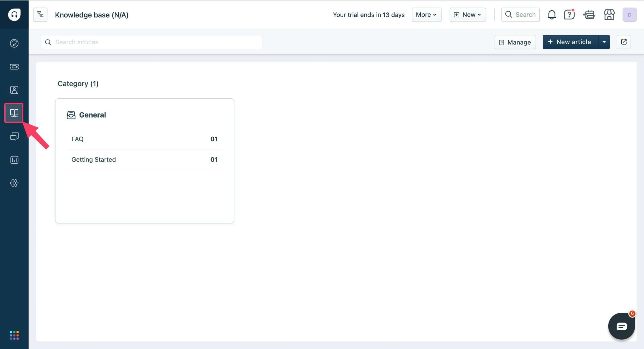
Task: Open notifications bell
Action: [x=552, y=15]
